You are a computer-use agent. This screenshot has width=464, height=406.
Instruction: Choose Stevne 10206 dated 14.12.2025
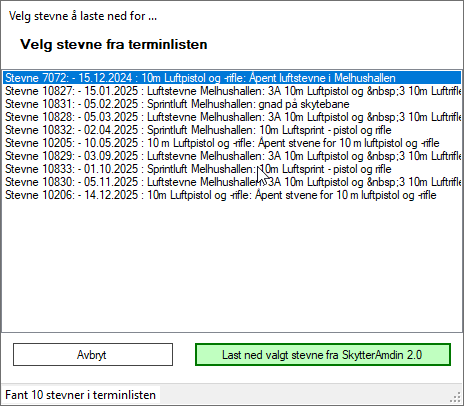(232, 195)
